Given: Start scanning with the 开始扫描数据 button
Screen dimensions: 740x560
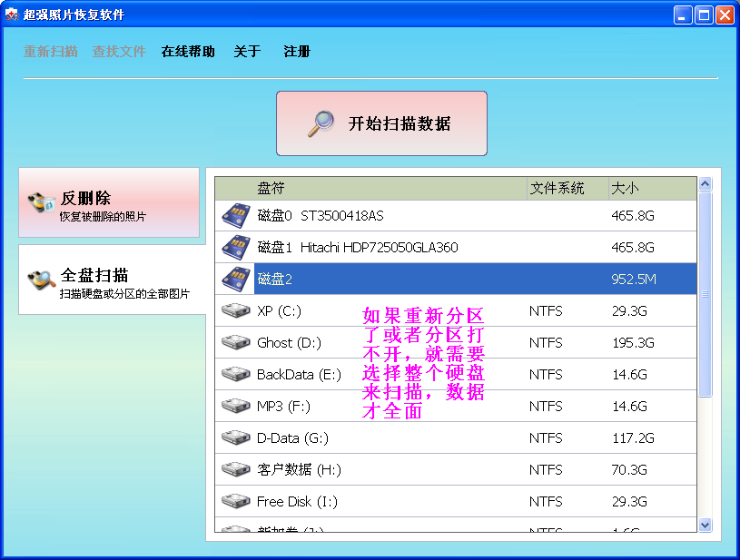Looking at the screenshot, I should 381,123.
